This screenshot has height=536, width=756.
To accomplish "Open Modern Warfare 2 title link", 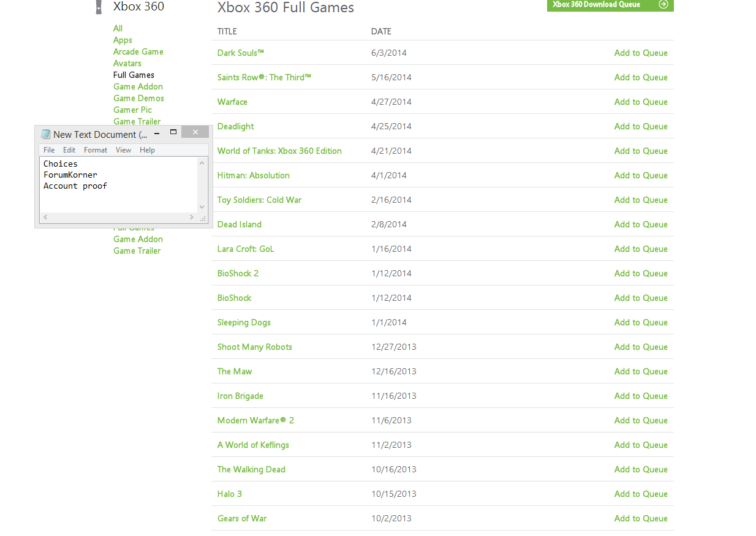I will click(x=255, y=420).
